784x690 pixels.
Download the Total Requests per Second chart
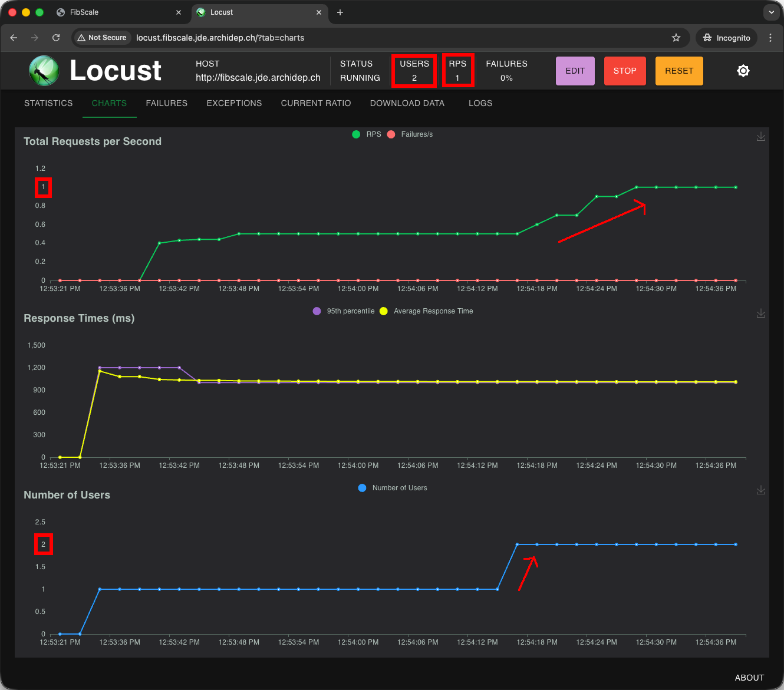tap(761, 136)
